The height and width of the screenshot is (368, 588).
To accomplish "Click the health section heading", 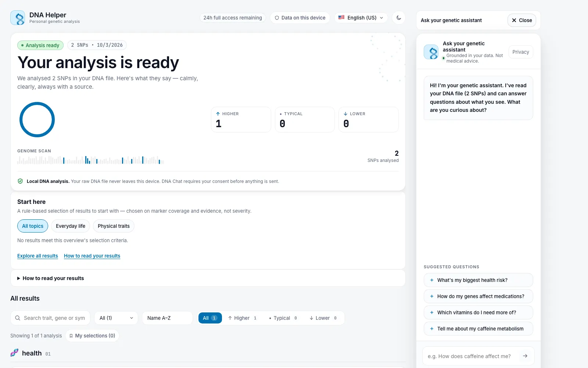I will [32, 353].
